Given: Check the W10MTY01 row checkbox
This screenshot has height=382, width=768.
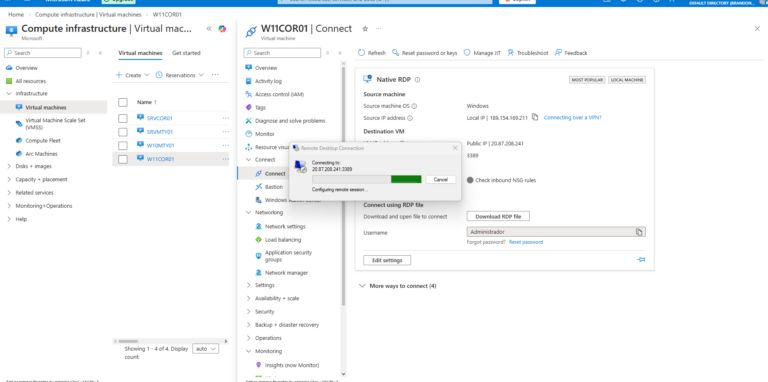Looking at the screenshot, I should [x=123, y=145].
